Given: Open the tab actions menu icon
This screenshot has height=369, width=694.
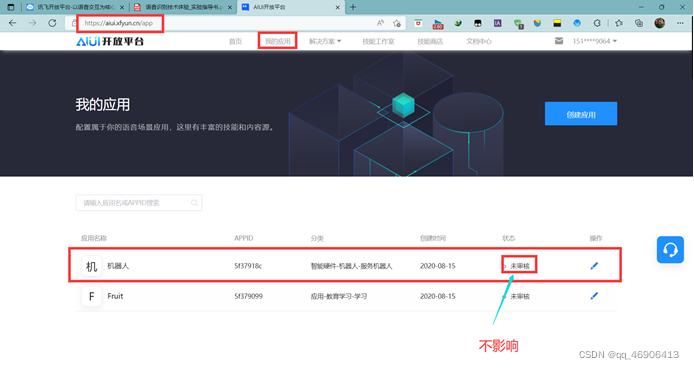Looking at the screenshot, I should click(11, 7).
